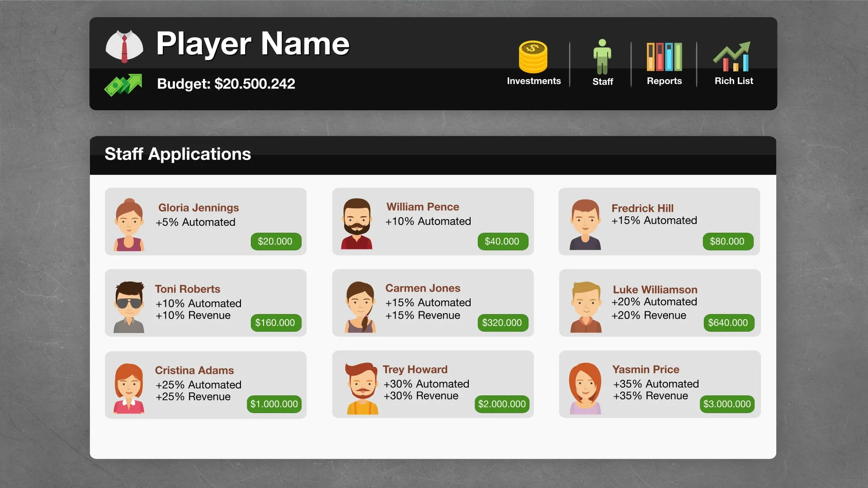Click Toni Roberts' sunglasses avatar
This screenshot has height=488, width=868.
[129, 307]
